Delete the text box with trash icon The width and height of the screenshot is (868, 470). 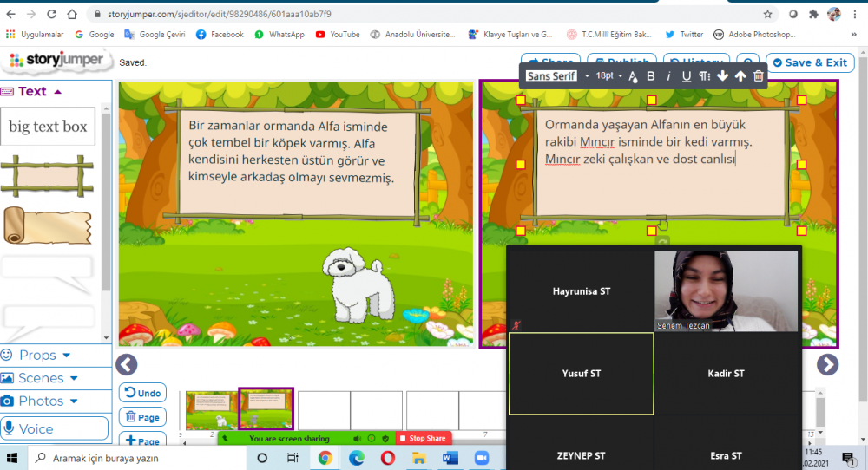[759, 76]
